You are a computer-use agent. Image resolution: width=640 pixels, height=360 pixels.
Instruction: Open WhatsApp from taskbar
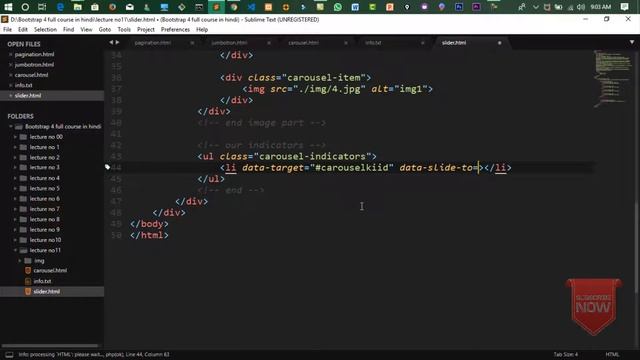point(338,7)
